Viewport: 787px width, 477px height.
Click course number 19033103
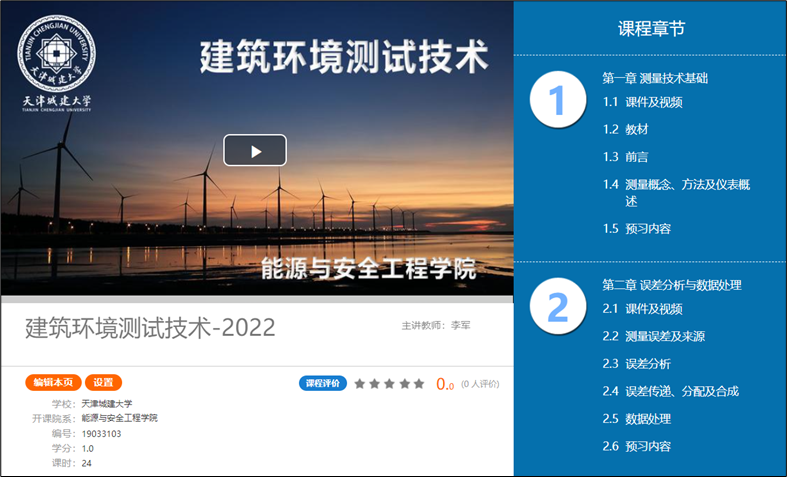coord(101,434)
